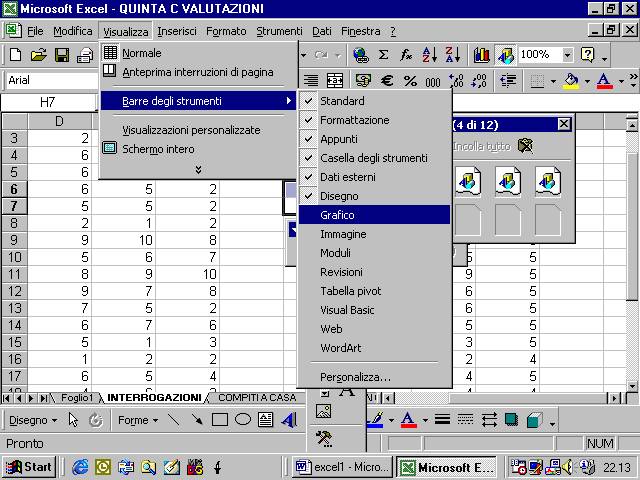Insert WordArt from the Drawing toolbar
Image resolution: width=640 pixels, height=480 pixels.
(x=289, y=420)
